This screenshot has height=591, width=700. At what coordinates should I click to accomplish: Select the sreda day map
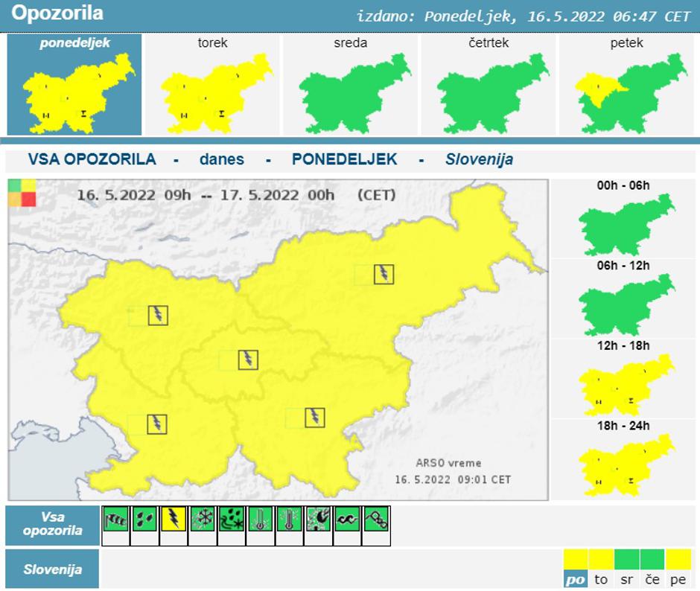(x=350, y=85)
